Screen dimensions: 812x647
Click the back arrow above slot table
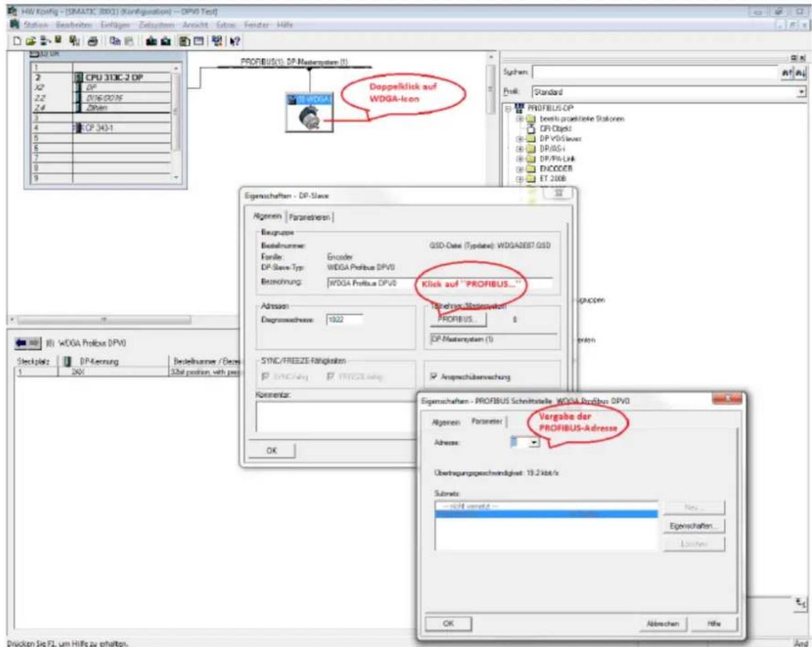click(21, 342)
